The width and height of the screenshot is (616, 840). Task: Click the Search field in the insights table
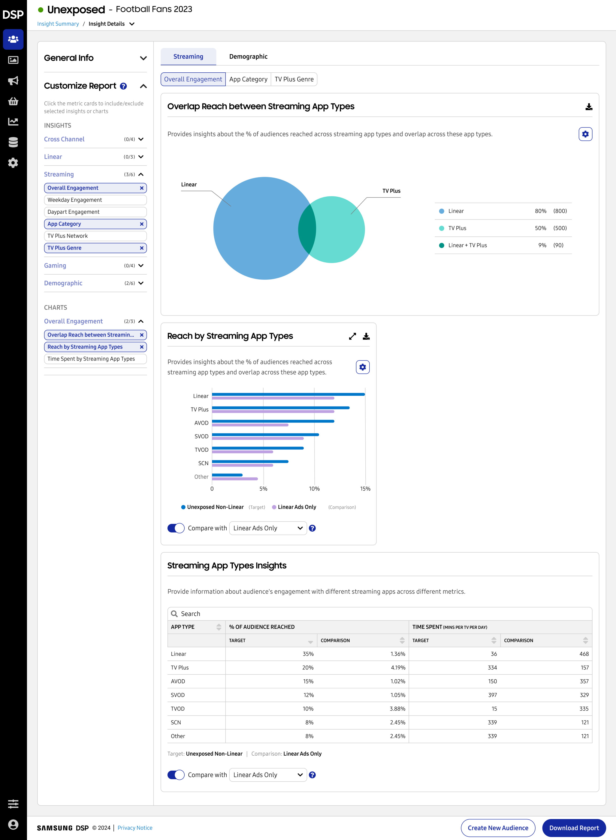click(x=380, y=614)
